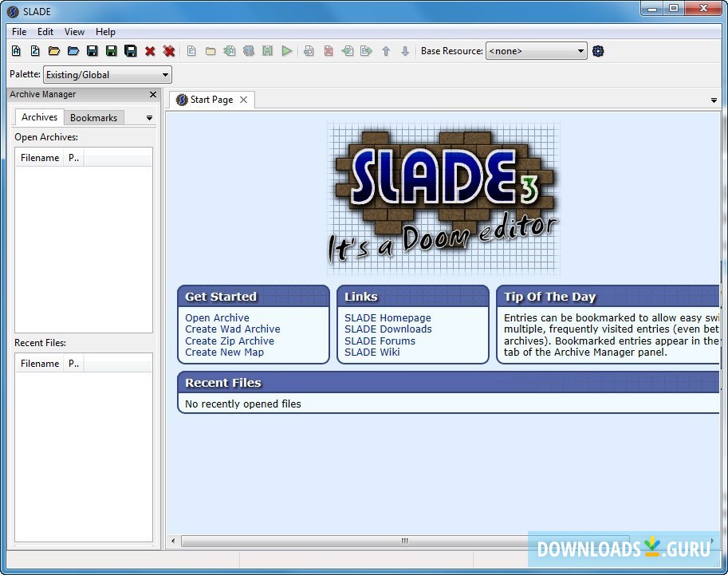This screenshot has width=728, height=575.
Task: Click the P.. column header in Open Archives
Action: (x=73, y=158)
